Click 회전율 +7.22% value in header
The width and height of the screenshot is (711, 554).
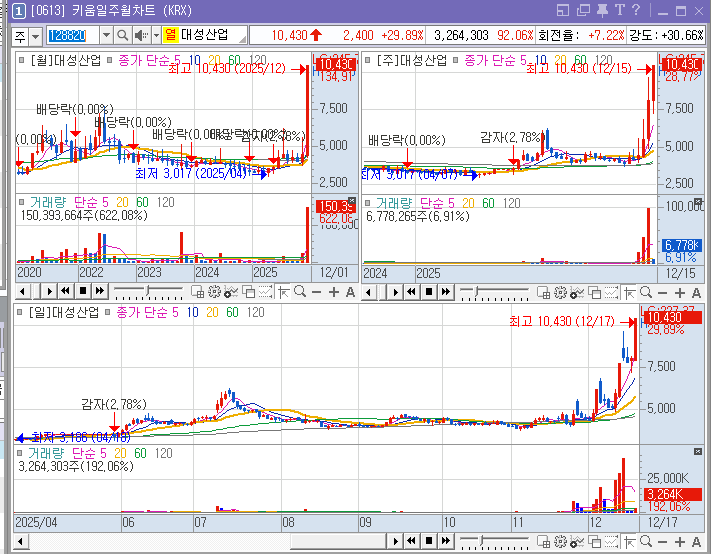[x=606, y=35]
